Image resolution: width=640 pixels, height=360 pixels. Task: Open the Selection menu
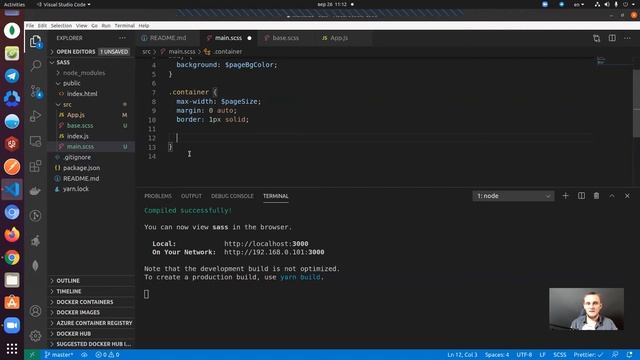61,26
